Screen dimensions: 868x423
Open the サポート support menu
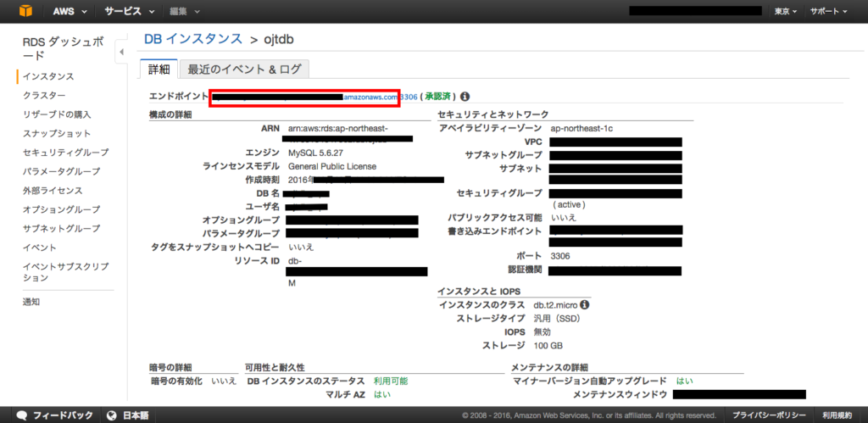point(829,11)
